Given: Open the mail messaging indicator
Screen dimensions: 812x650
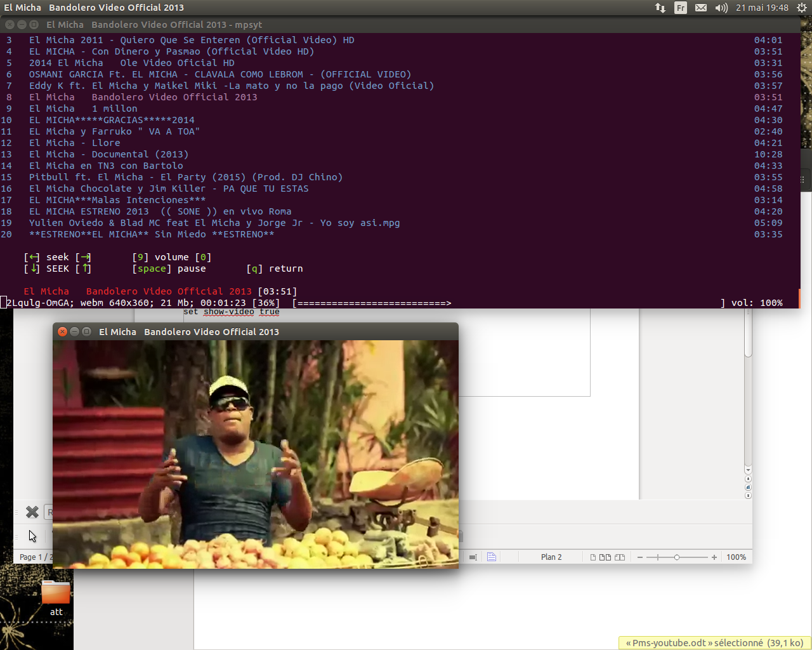Looking at the screenshot, I should [x=701, y=8].
